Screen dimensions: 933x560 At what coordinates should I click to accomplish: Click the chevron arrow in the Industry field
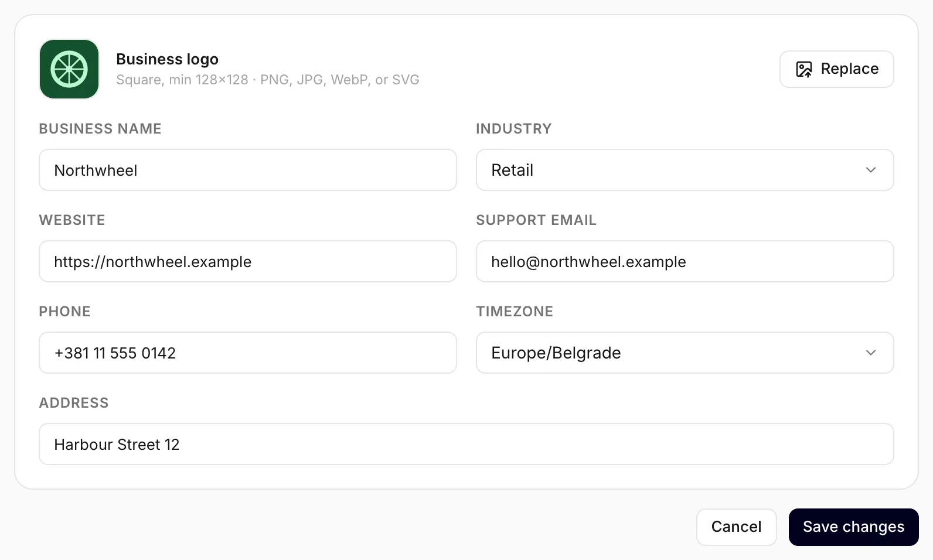[871, 170]
